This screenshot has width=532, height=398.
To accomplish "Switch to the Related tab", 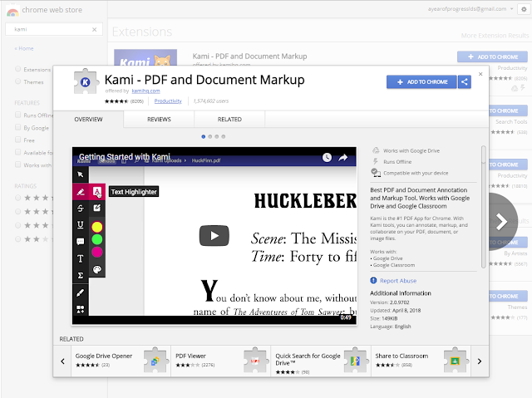I will tap(229, 120).
